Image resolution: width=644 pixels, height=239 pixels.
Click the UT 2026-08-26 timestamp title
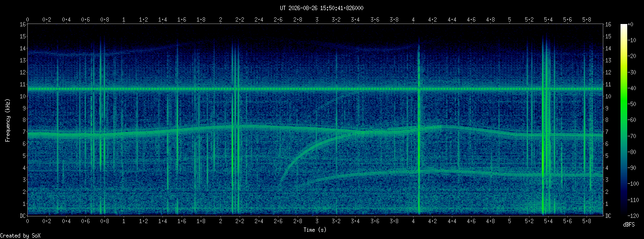point(322,8)
